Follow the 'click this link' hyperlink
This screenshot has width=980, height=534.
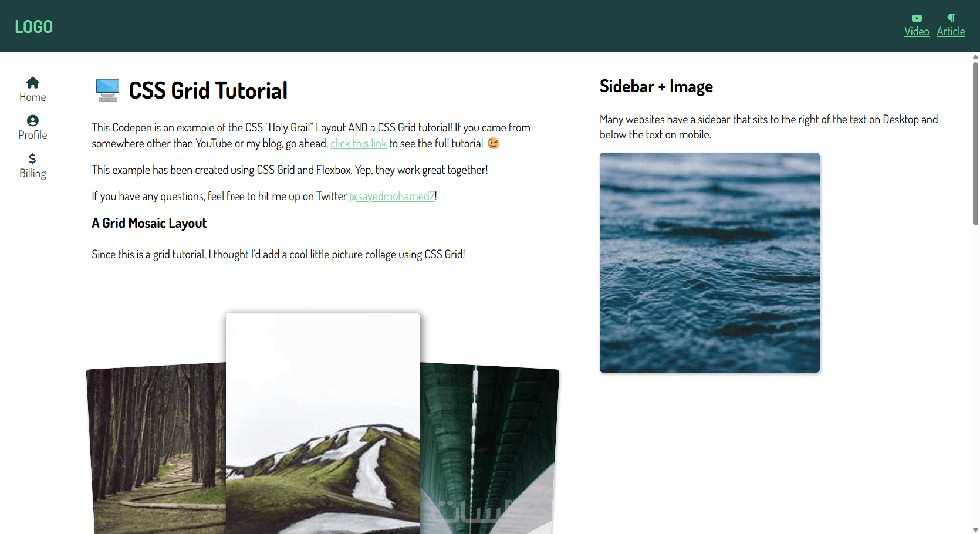click(359, 143)
